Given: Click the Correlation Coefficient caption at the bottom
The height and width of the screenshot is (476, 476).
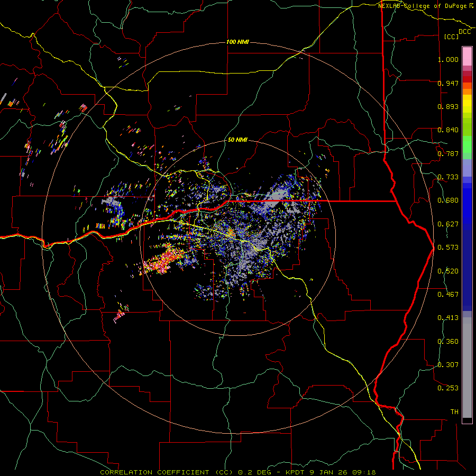Looking at the screenshot, I should [x=238, y=472].
